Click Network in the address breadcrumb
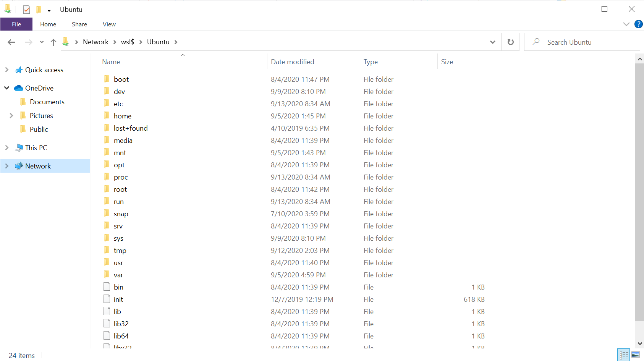Image resolution: width=644 pixels, height=361 pixels. (x=95, y=42)
